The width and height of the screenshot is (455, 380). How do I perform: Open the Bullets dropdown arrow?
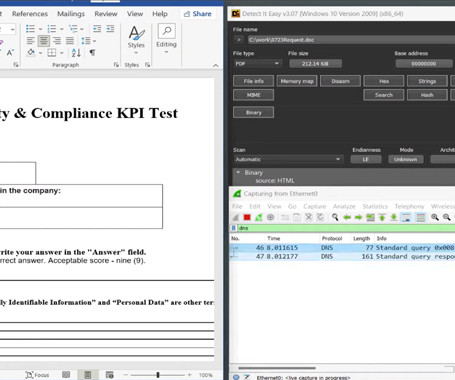40,29
